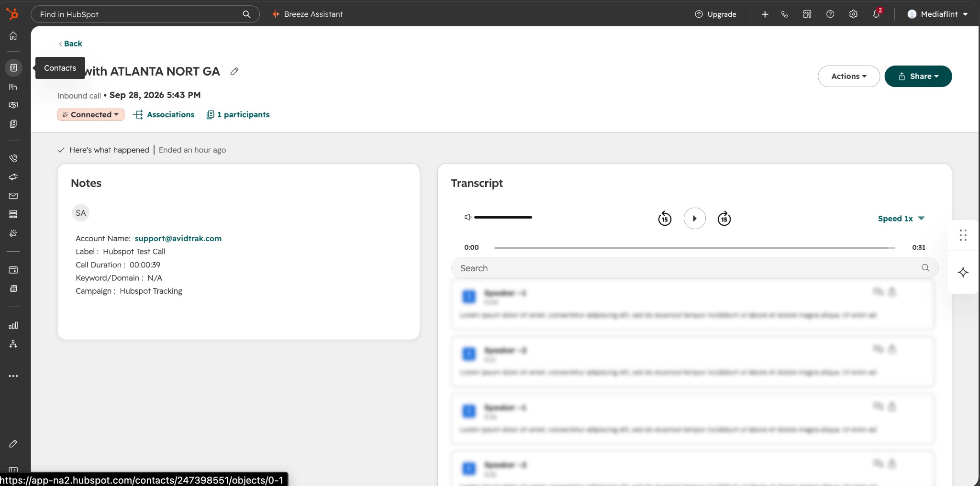
Task: Click the six-dot grip handle on right edge
Action: (963, 235)
